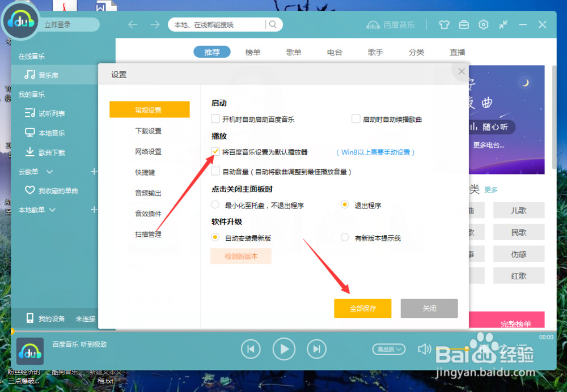
Task: Click the search input field
Action: click(x=218, y=24)
